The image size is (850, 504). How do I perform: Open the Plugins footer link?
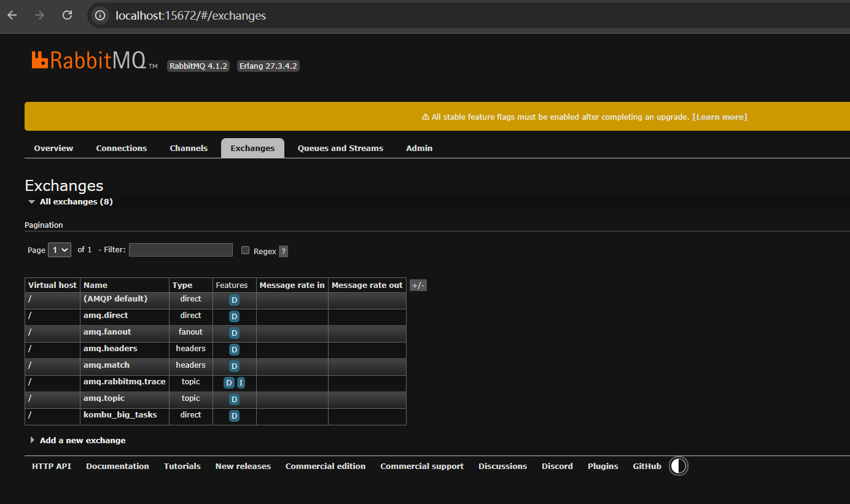coord(603,467)
